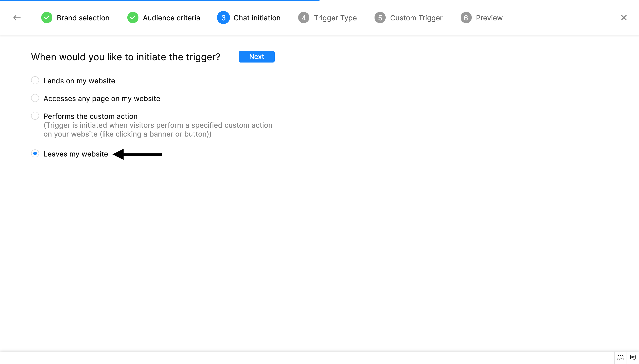Click the step 3 number circle
Viewport: 639px width, 364px height.
[223, 18]
